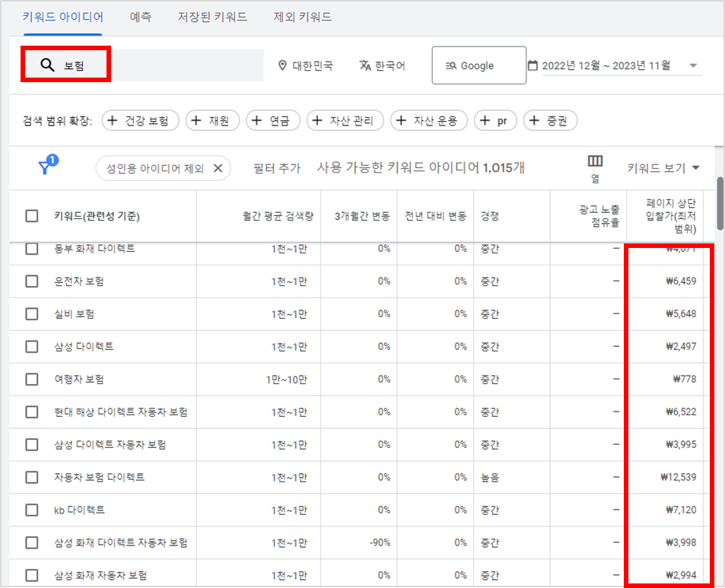Select the 실비 보험 row checkbox
This screenshot has width=725, height=588.
point(32,314)
